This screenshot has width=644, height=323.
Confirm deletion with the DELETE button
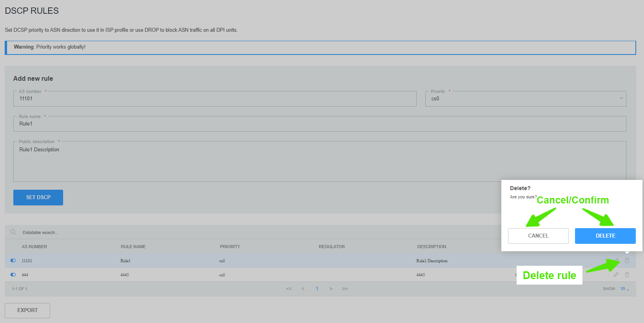point(605,236)
